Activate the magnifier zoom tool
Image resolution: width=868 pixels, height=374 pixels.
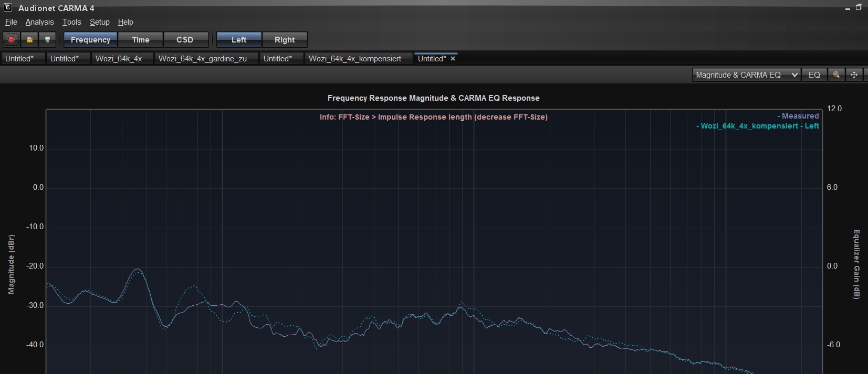pos(836,75)
